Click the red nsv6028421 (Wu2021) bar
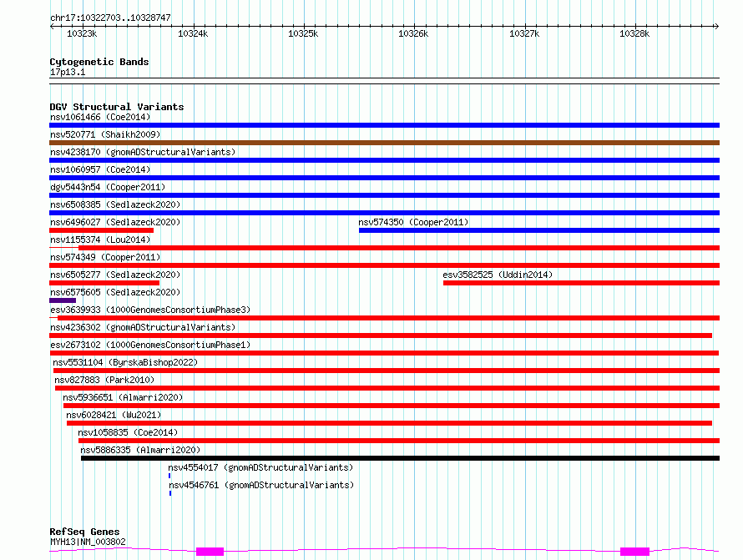The image size is (743, 560). [389, 423]
